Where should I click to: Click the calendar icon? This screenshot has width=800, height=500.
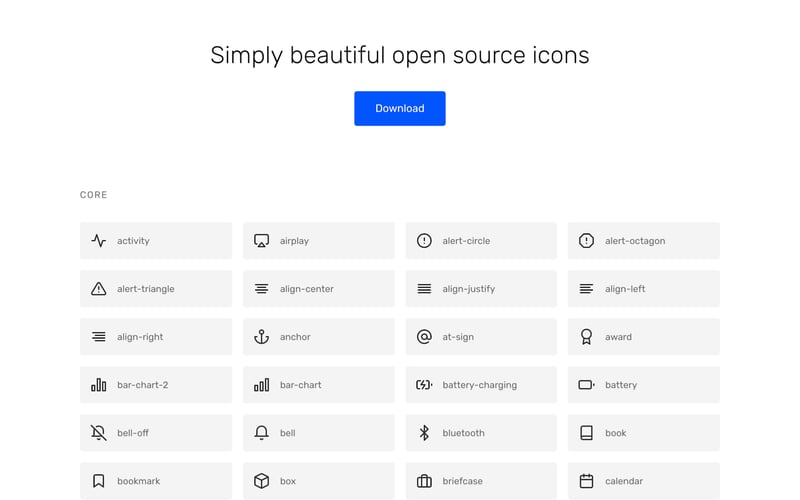click(x=586, y=481)
